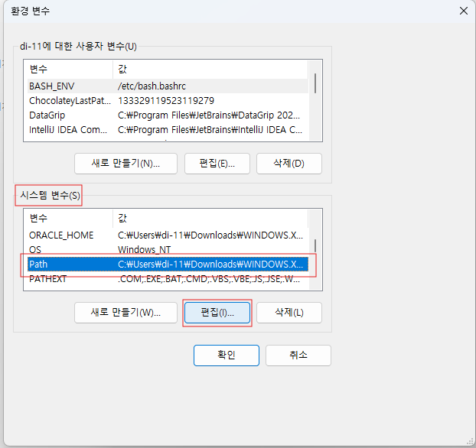
Task: Click the user variables list scrollbar thumb
Action: tap(315, 83)
